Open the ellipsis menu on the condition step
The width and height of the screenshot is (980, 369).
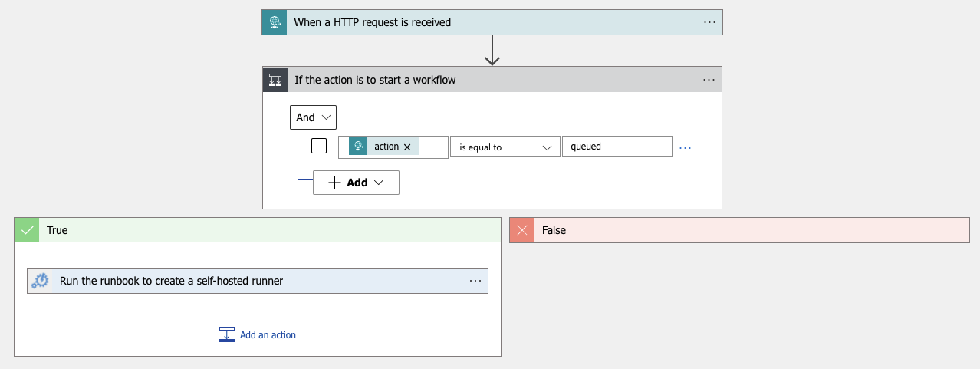tap(709, 80)
